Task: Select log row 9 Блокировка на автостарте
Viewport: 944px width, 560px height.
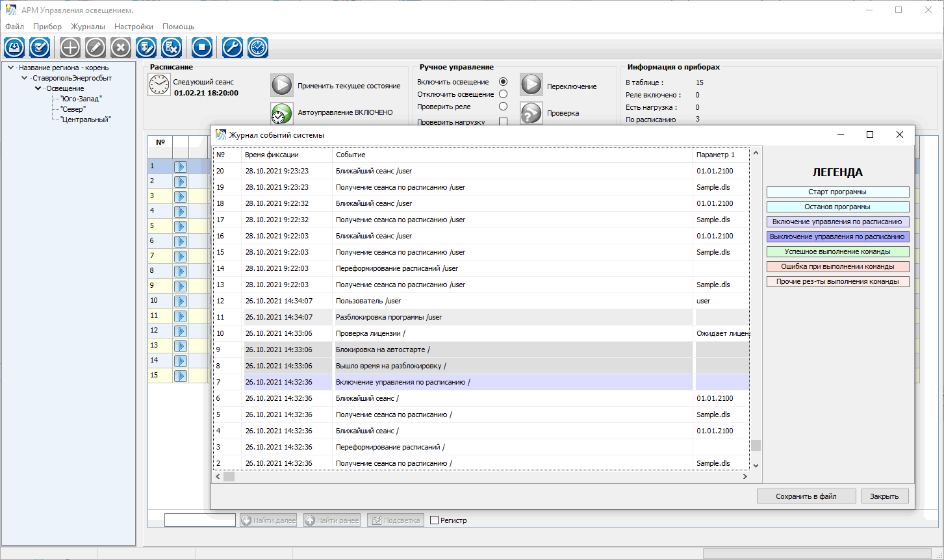Action: 481,350
